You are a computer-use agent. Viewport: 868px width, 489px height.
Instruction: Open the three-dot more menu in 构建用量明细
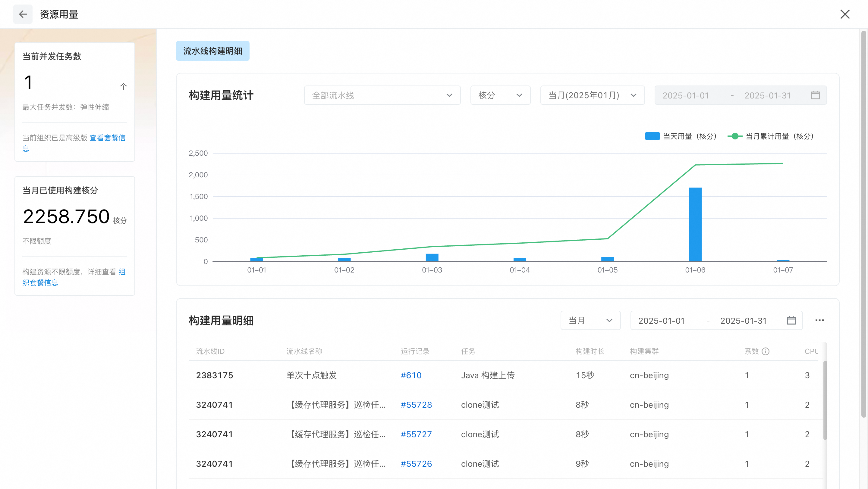(x=819, y=320)
